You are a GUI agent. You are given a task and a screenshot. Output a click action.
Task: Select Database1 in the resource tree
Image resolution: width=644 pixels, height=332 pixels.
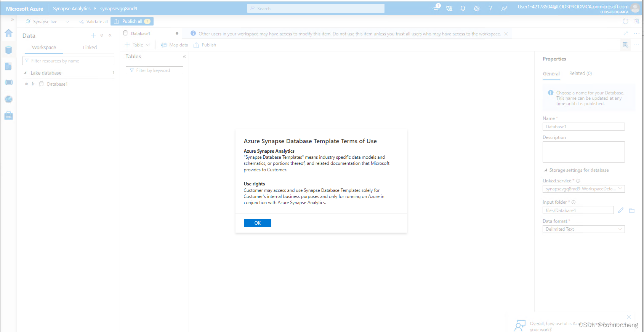click(x=57, y=84)
